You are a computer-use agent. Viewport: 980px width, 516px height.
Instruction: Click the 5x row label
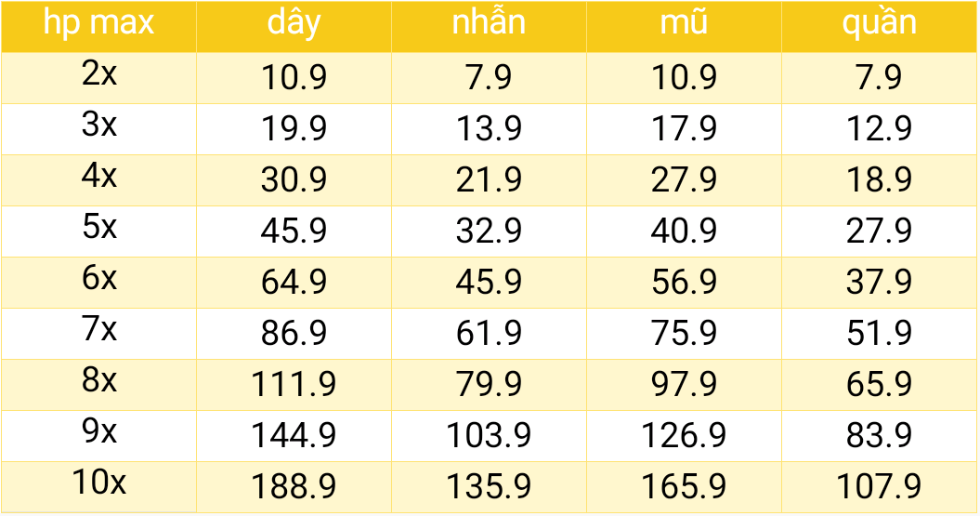98,232
